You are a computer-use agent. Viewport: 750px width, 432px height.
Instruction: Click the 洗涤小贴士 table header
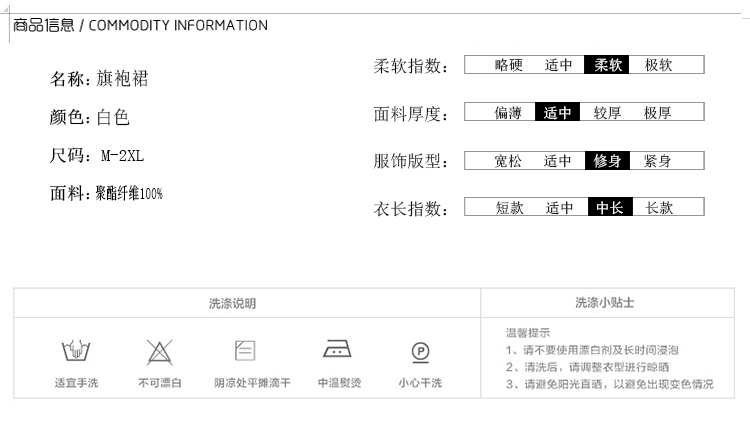pos(605,302)
